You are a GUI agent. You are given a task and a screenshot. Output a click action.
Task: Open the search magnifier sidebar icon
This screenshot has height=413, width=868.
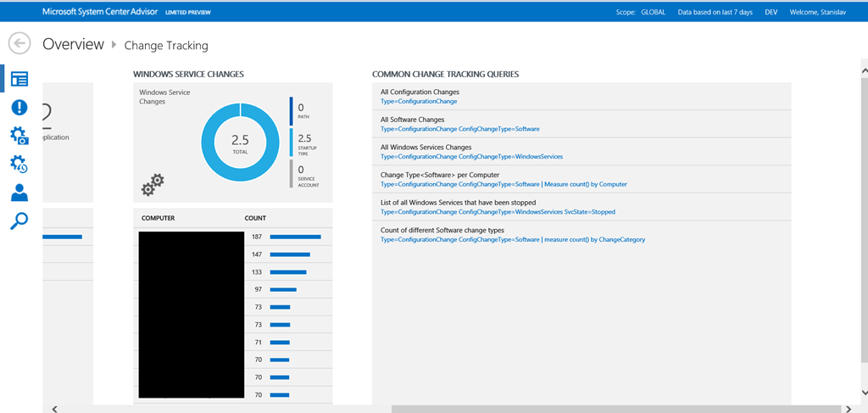point(19,221)
